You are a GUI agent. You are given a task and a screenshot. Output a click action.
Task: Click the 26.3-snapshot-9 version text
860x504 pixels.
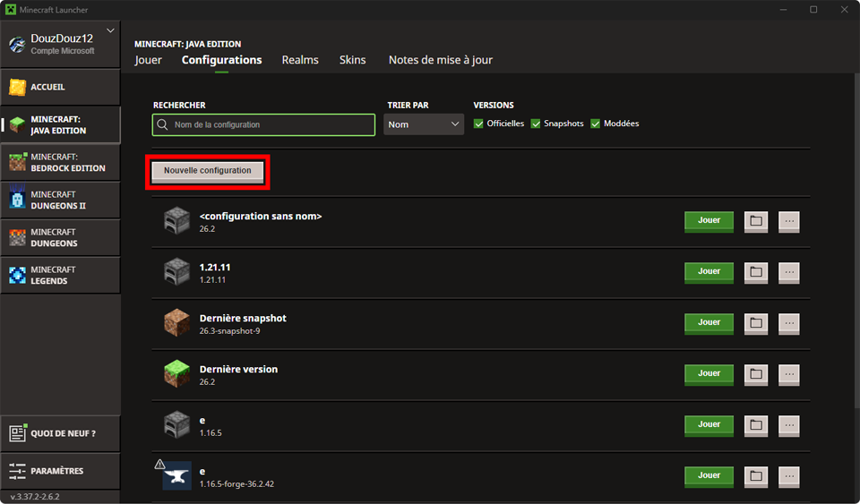[229, 331]
